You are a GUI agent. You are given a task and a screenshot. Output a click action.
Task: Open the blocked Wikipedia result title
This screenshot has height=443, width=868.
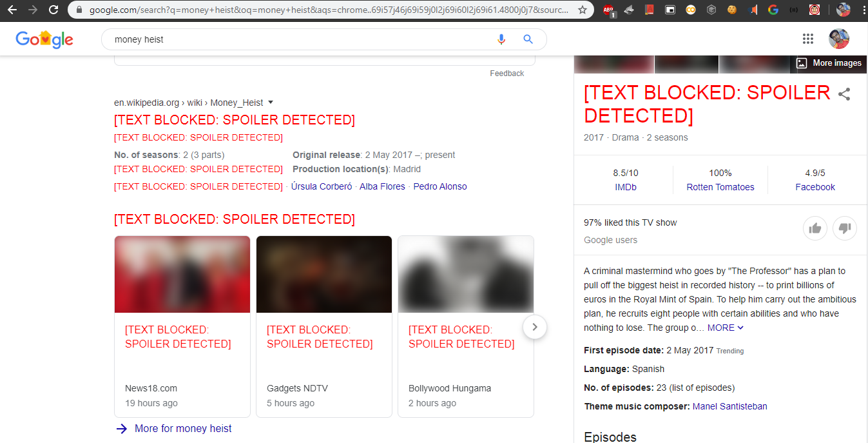point(235,120)
